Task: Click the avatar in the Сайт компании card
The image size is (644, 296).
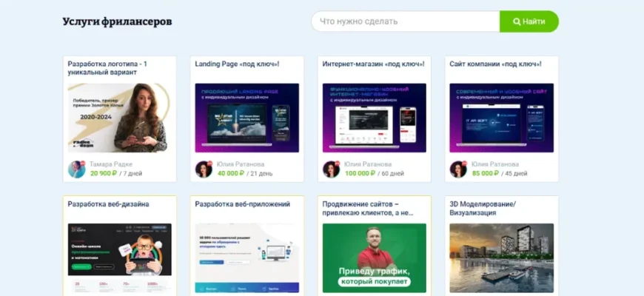Action: click(x=458, y=169)
